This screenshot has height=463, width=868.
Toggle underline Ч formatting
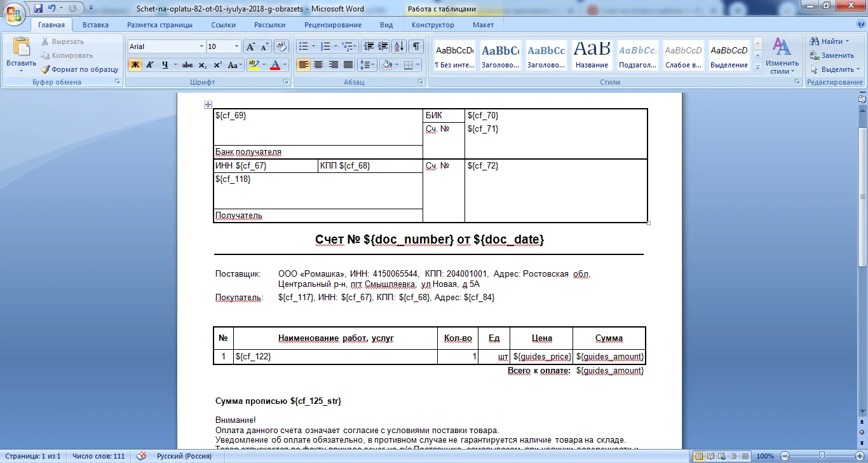click(165, 65)
